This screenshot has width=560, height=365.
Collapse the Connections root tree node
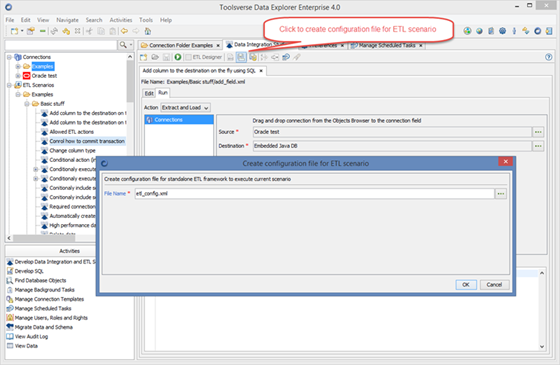[x=10, y=57]
